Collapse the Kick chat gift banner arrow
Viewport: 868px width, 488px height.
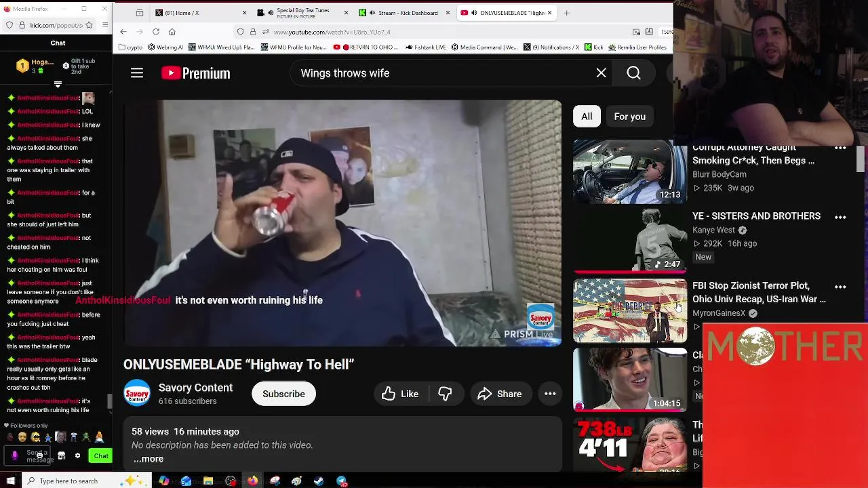click(58, 85)
